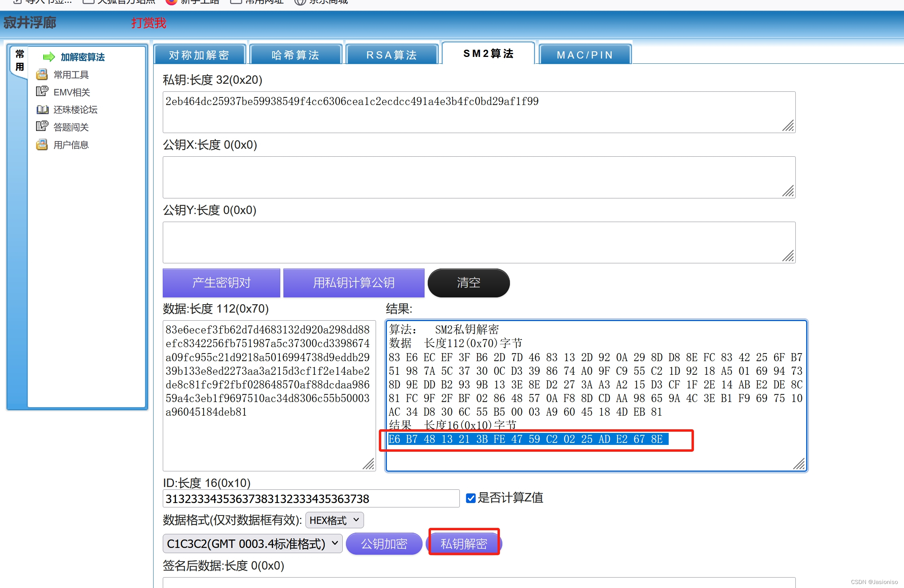The width and height of the screenshot is (904, 588).
Task: Click the 清空 clear button
Action: [x=468, y=283]
